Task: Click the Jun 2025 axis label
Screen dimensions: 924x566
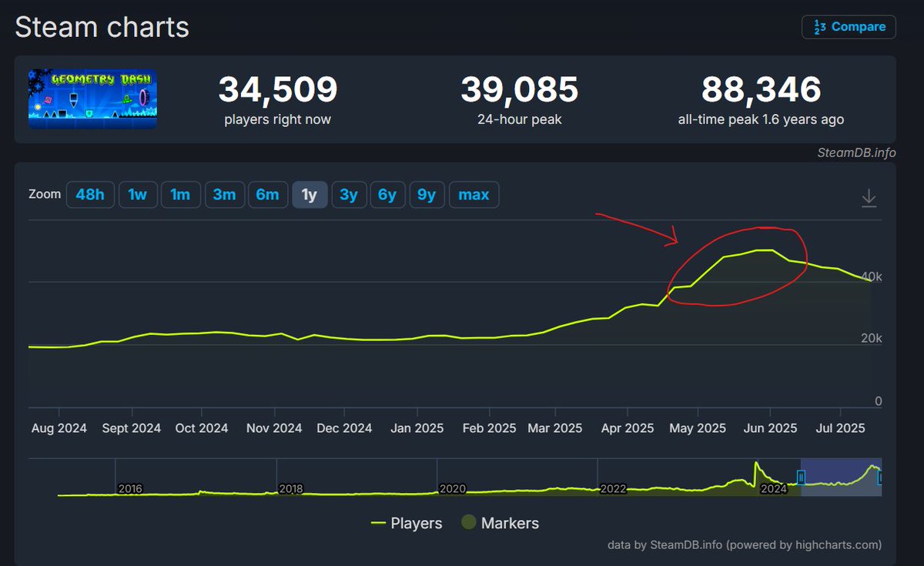Action: coord(770,428)
